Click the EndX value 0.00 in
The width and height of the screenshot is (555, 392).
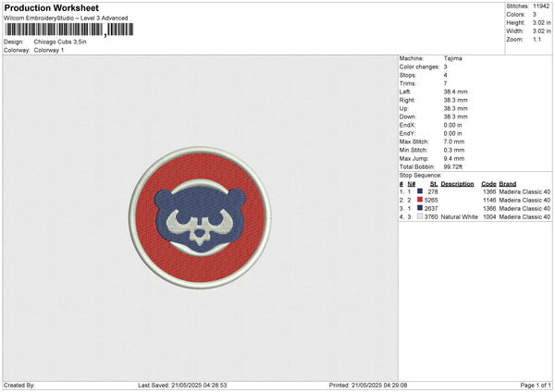coord(452,125)
